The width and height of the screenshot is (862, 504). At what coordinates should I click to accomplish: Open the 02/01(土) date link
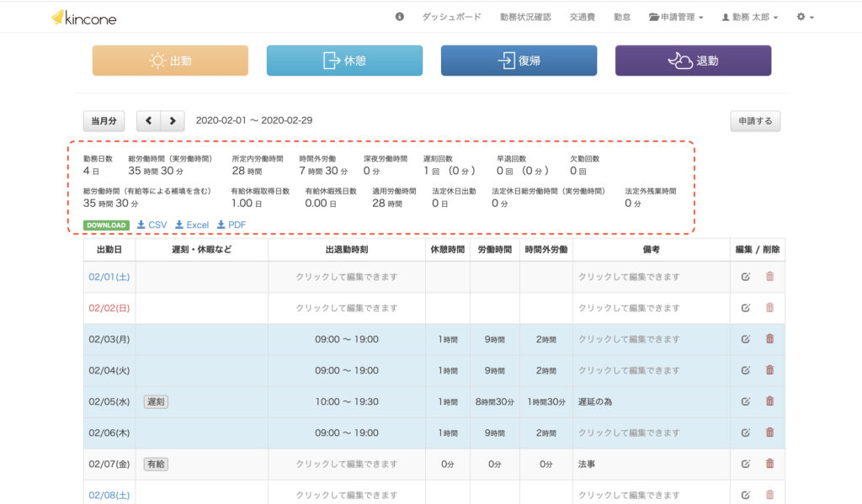coord(109,277)
